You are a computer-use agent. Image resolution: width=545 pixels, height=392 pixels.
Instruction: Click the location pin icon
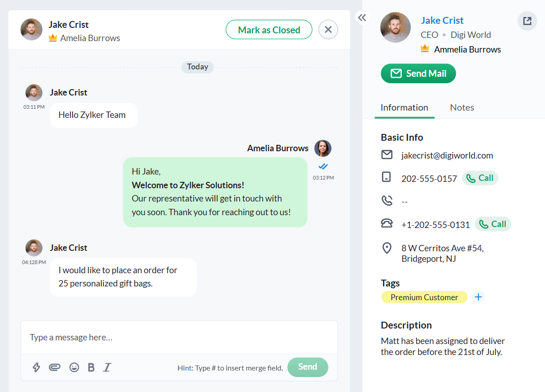[x=387, y=248]
